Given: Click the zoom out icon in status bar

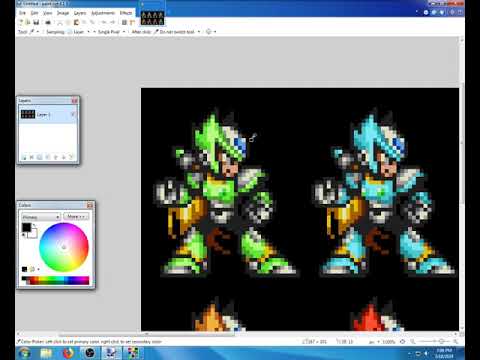Looking at the screenshot, I should 413,342.
